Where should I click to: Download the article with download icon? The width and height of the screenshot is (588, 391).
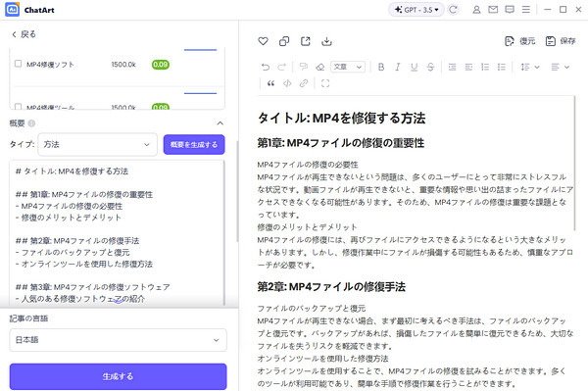(x=326, y=41)
